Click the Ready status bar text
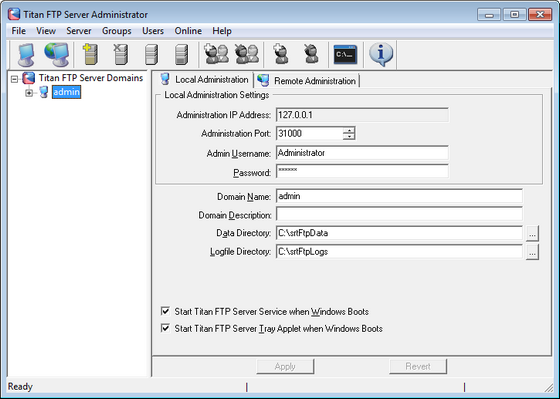The image size is (560, 399). pyautogui.click(x=20, y=386)
